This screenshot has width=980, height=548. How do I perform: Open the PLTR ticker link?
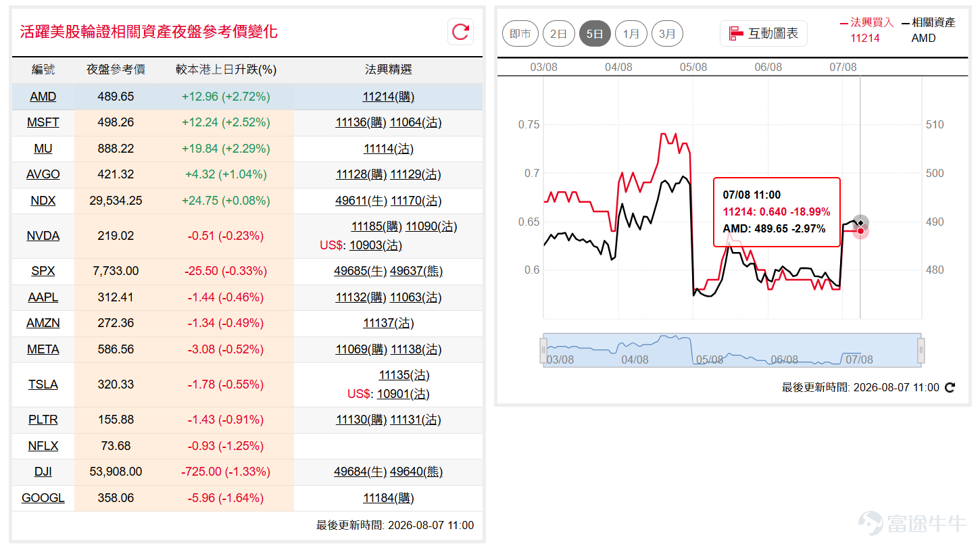point(43,420)
